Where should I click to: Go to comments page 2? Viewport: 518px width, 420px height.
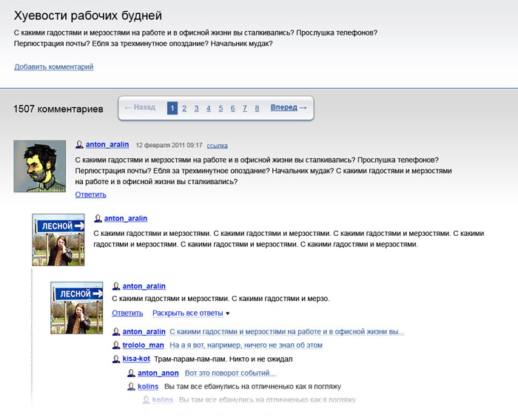coord(184,108)
